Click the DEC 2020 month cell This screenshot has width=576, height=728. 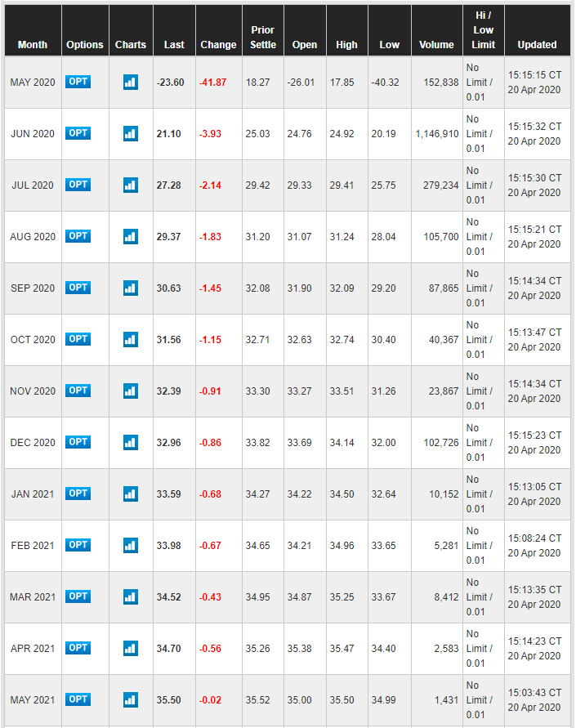(33, 442)
